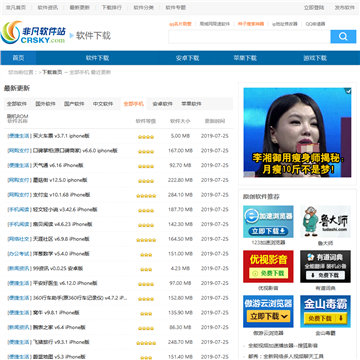Viewport: 360px width, 360px height.
Task: Click the star rating in the v3.7.1 iphone row
Action: click(x=146, y=137)
